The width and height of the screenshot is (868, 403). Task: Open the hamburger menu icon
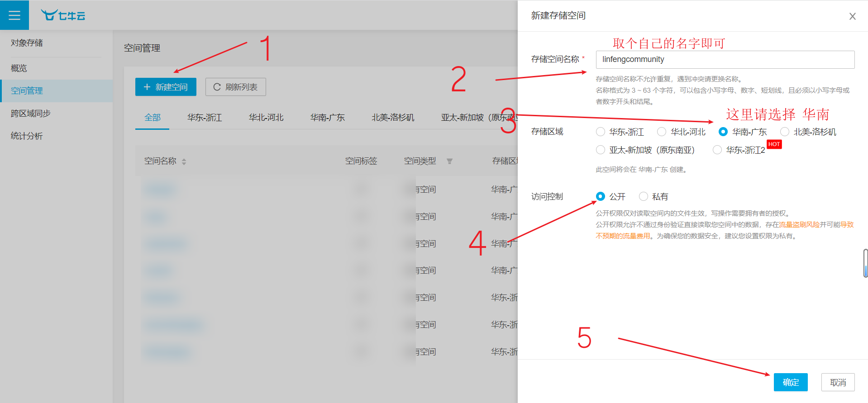14,15
